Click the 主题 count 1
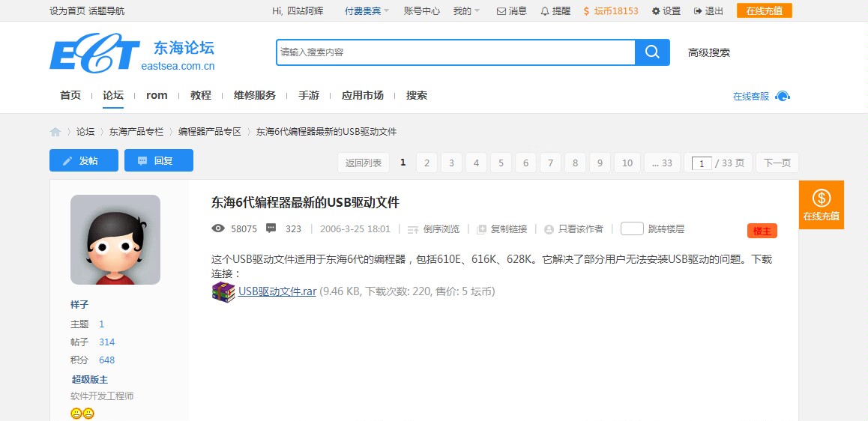Image resolution: width=868 pixels, height=421 pixels. [102, 324]
